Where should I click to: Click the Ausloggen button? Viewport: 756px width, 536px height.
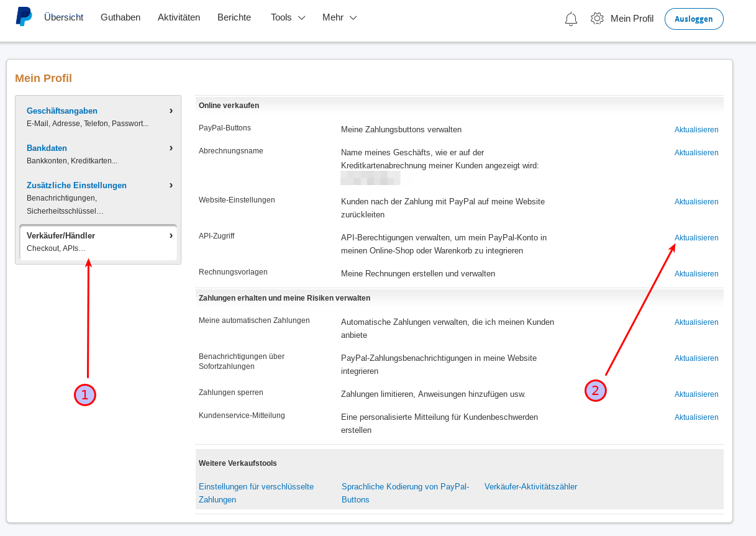point(694,19)
